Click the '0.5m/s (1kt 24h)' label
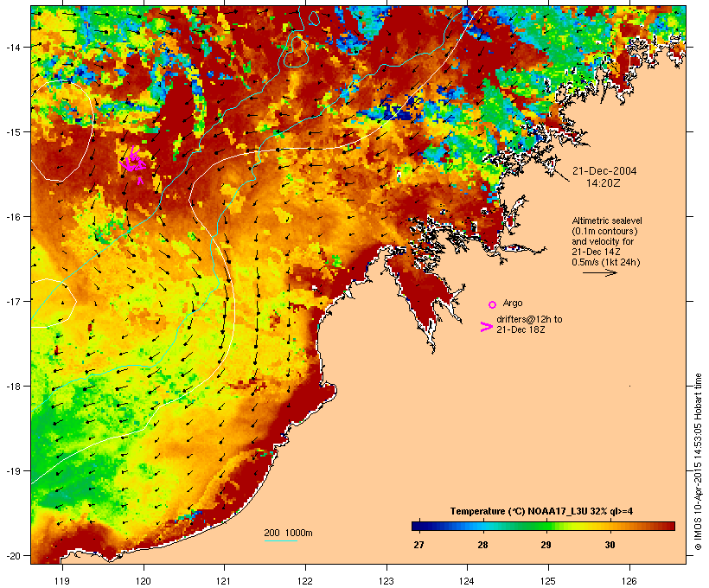 [606, 262]
